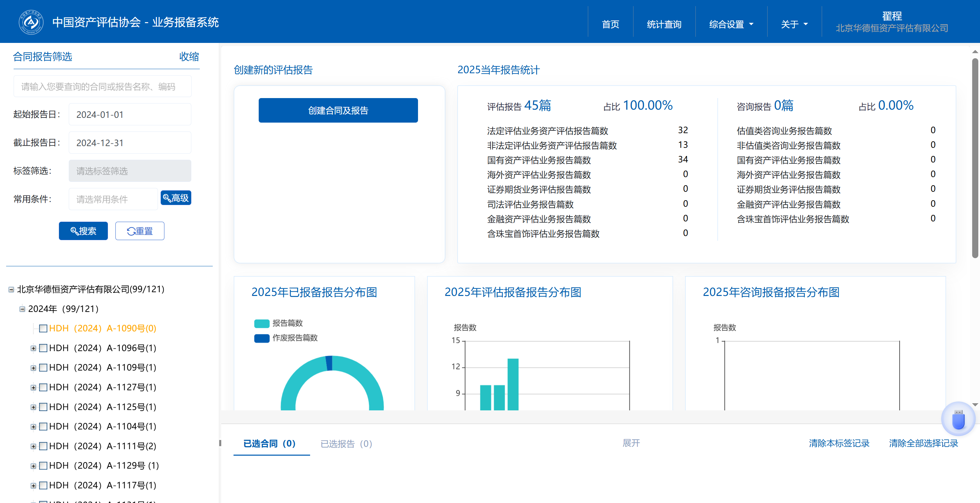
Task: Collapse the 2024年 tree node
Action: pos(22,309)
